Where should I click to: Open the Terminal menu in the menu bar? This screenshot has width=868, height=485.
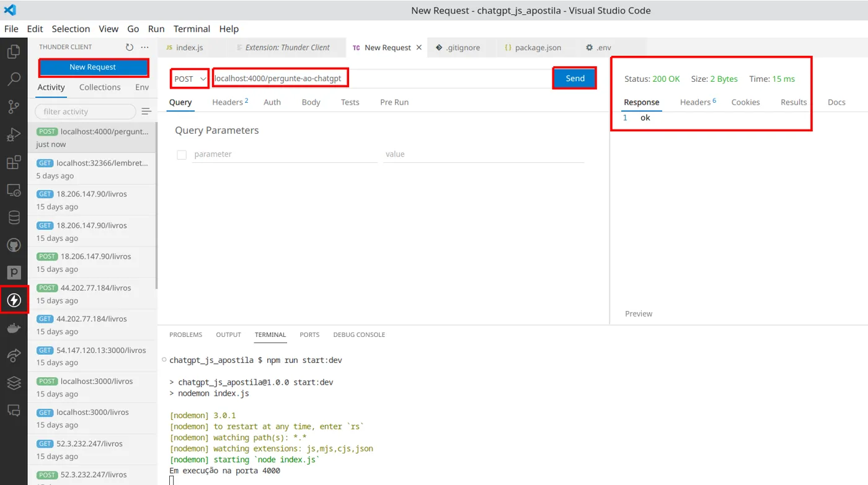(192, 28)
